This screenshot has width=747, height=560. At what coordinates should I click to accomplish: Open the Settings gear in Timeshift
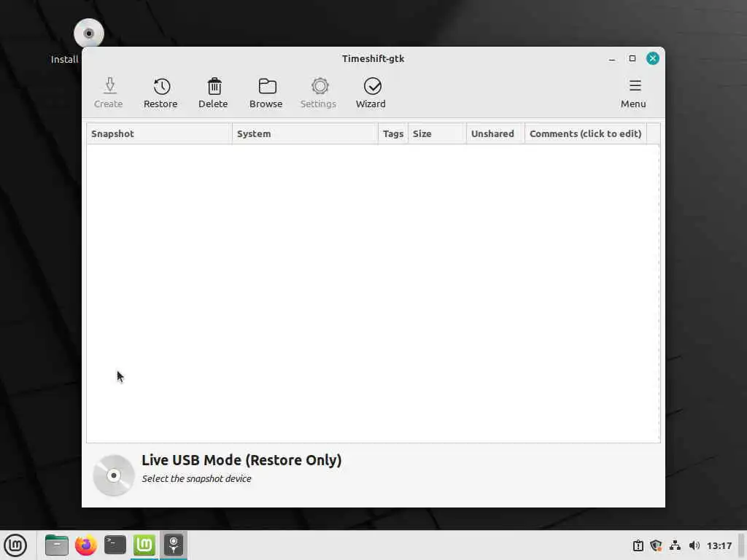(318, 93)
